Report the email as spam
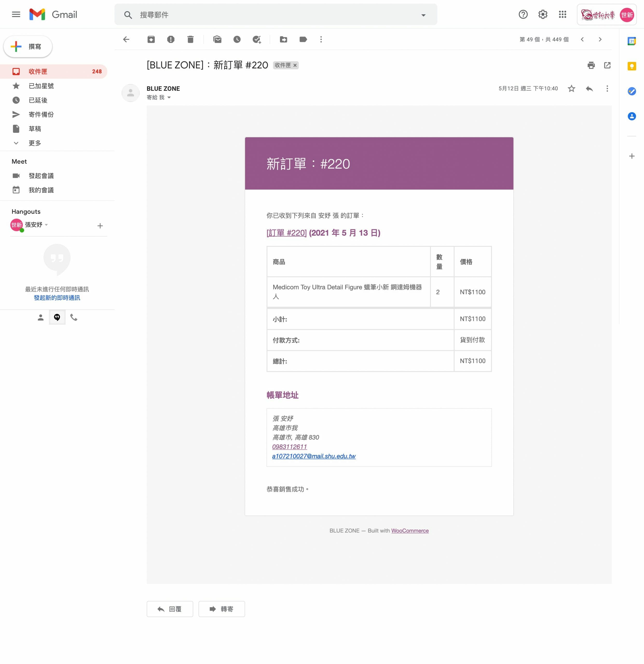The width and height of the screenshot is (644, 664). (171, 39)
